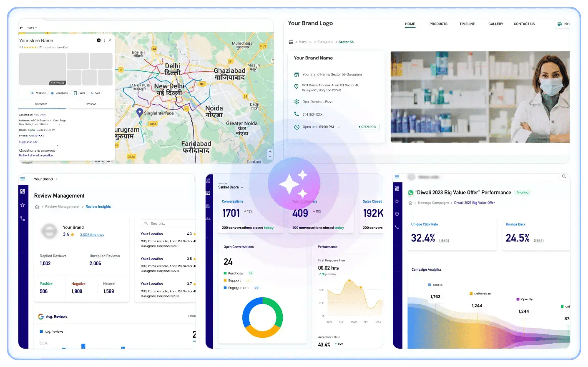Click Diwali 2023 Big Value Offer breadcrumb

click(x=475, y=203)
